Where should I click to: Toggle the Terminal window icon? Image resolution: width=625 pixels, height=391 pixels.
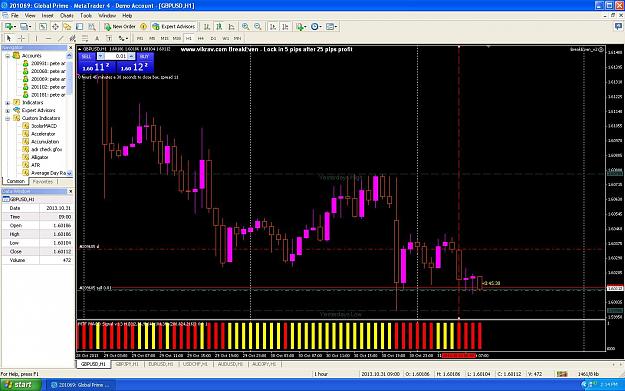point(80,27)
